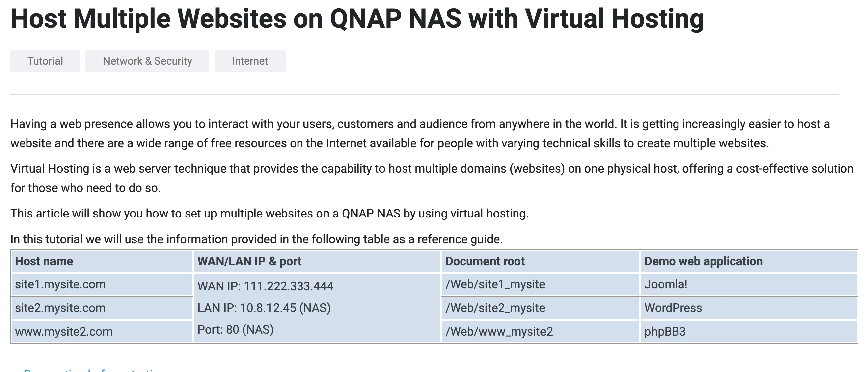
Task: Click the WordPress table cell
Action: [x=673, y=308]
